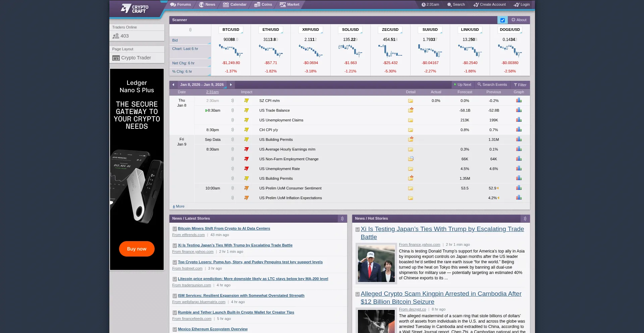The image size is (644, 333).
Task: Toggle the Scanner checkbox
Action: [x=502, y=20]
